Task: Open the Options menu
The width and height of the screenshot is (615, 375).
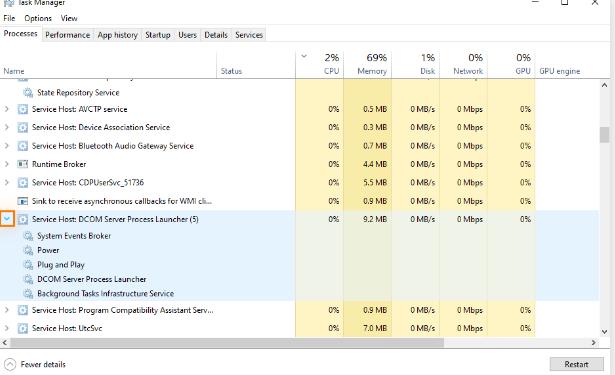Action: pos(38,18)
